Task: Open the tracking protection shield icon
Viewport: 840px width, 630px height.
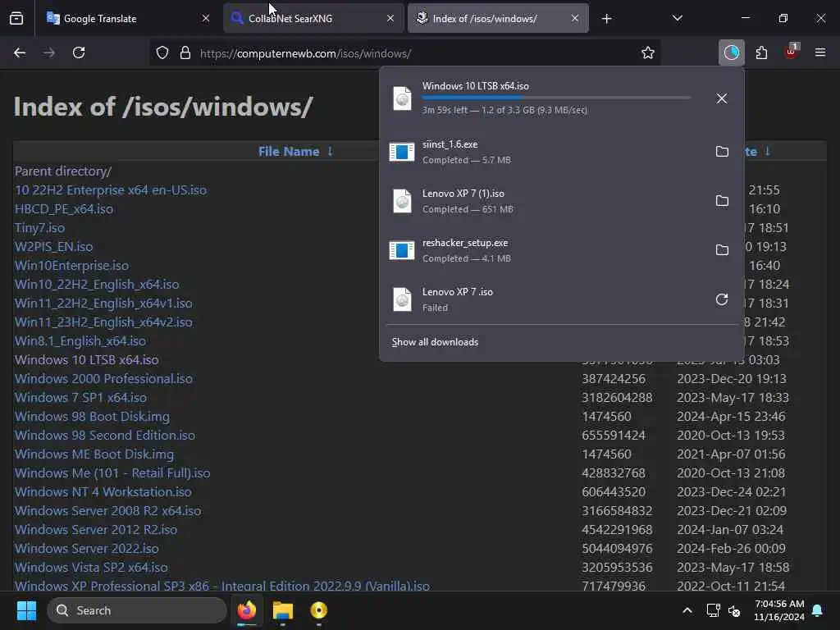Action: 162,52
